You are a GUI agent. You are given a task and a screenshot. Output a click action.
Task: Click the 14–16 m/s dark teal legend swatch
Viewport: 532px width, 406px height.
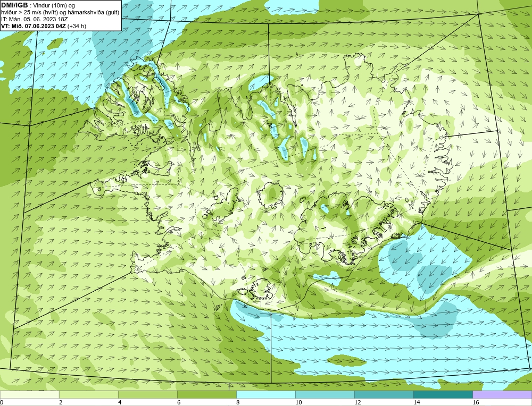(443, 394)
